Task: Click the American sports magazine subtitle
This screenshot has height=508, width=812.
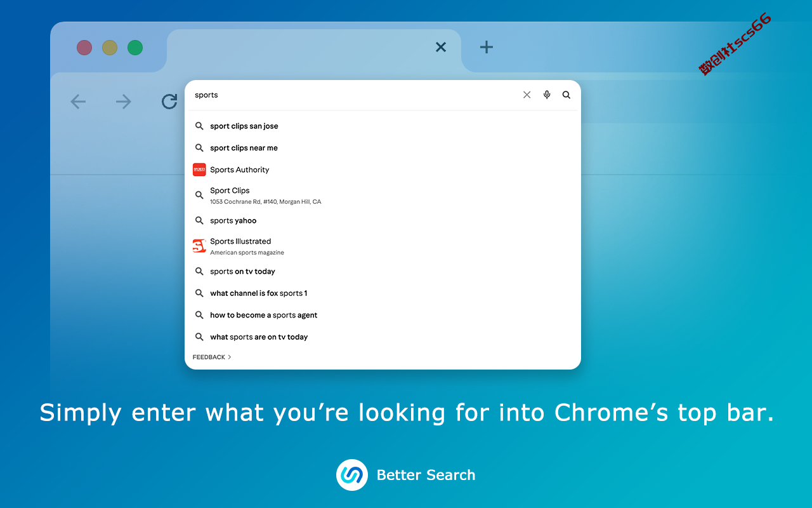Action: tap(247, 253)
